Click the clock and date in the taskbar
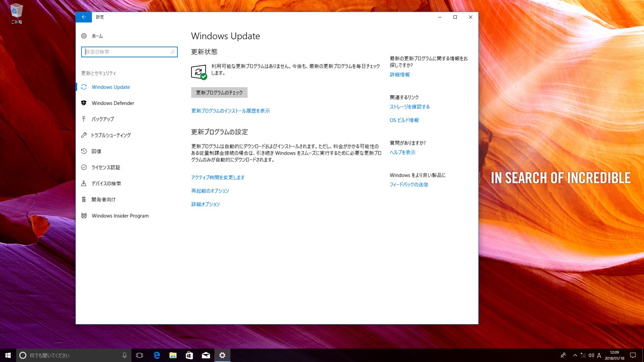 (x=615, y=355)
